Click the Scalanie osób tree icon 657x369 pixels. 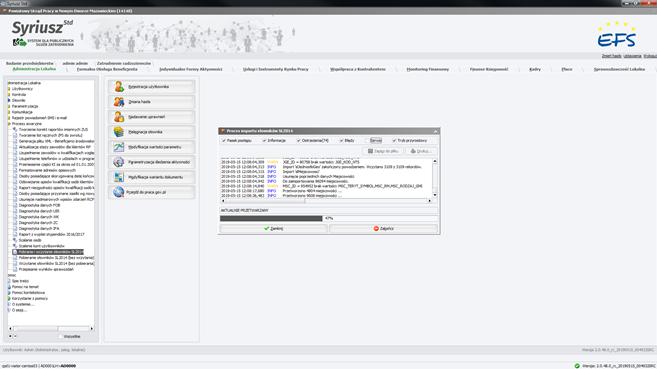coord(15,240)
